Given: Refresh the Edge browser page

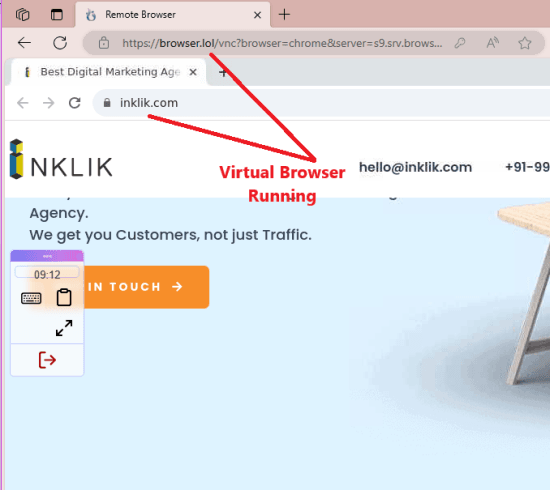Looking at the screenshot, I should click(x=60, y=43).
